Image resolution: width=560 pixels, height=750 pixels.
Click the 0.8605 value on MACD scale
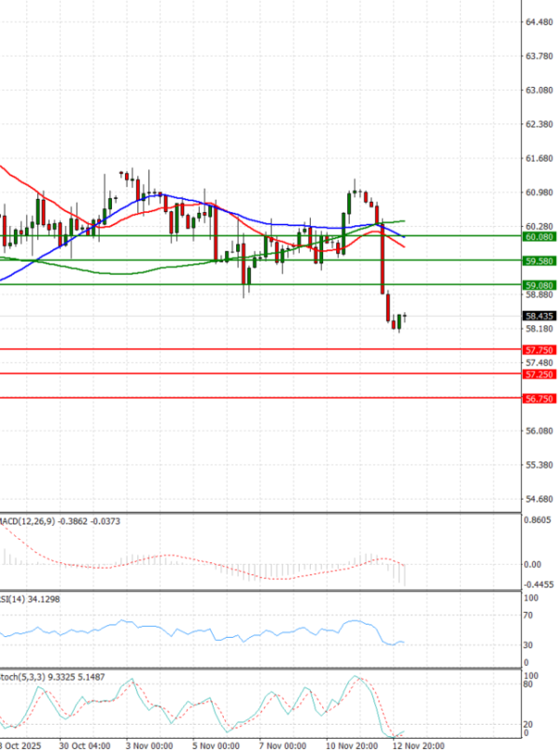pos(539,520)
